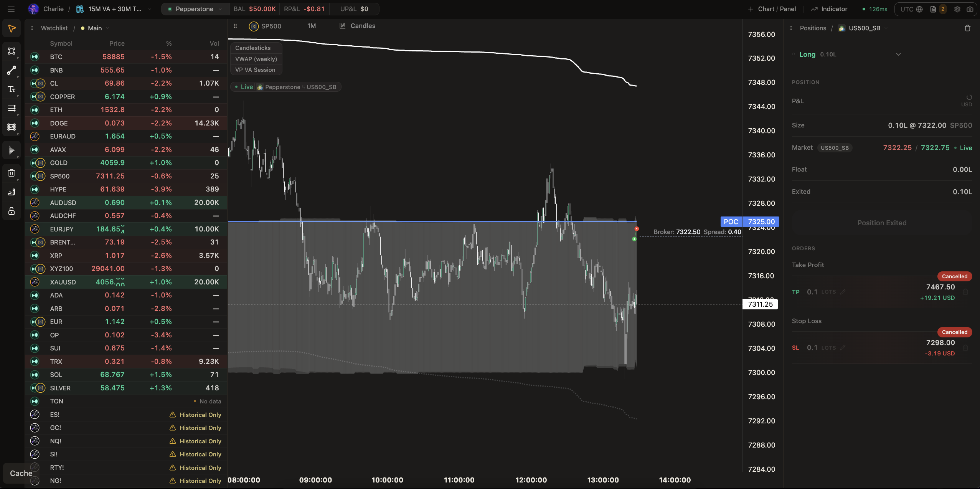Open settings gear in top bar
This screenshot has height=489, width=980.
(957, 9)
